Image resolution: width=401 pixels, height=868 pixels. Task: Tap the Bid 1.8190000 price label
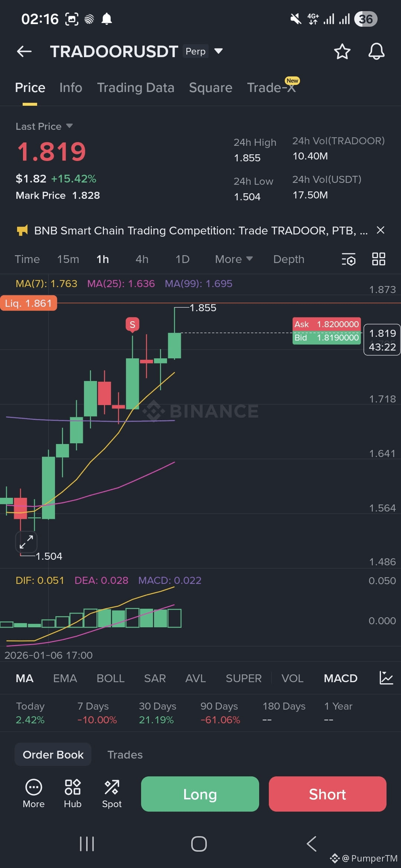(326, 338)
